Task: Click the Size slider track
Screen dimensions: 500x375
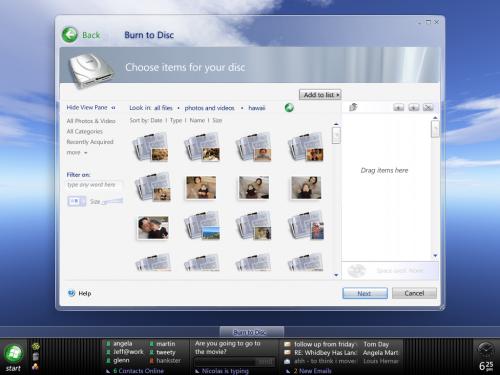Action: pos(112,201)
